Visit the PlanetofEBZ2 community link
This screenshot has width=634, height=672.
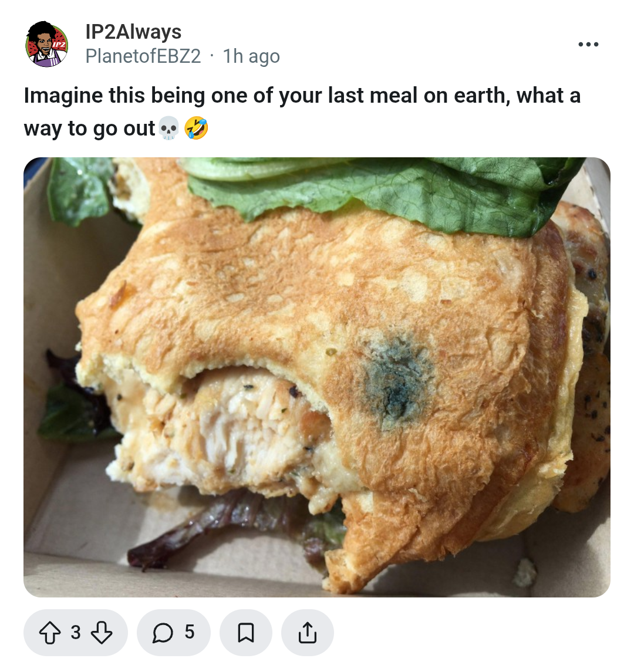[x=143, y=56]
